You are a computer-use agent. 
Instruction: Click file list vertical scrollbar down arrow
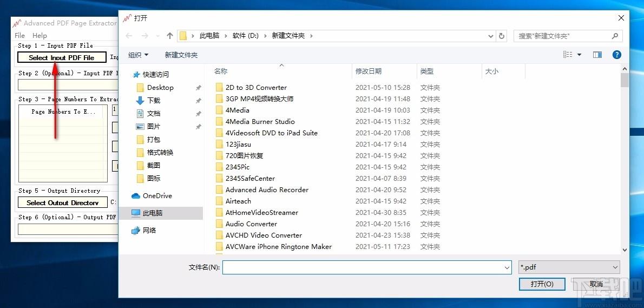click(625, 250)
